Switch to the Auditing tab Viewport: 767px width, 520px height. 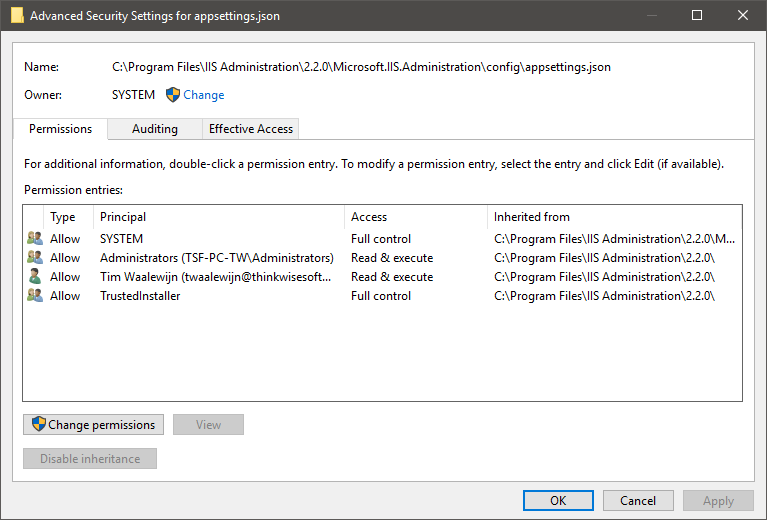tap(155, 129)
